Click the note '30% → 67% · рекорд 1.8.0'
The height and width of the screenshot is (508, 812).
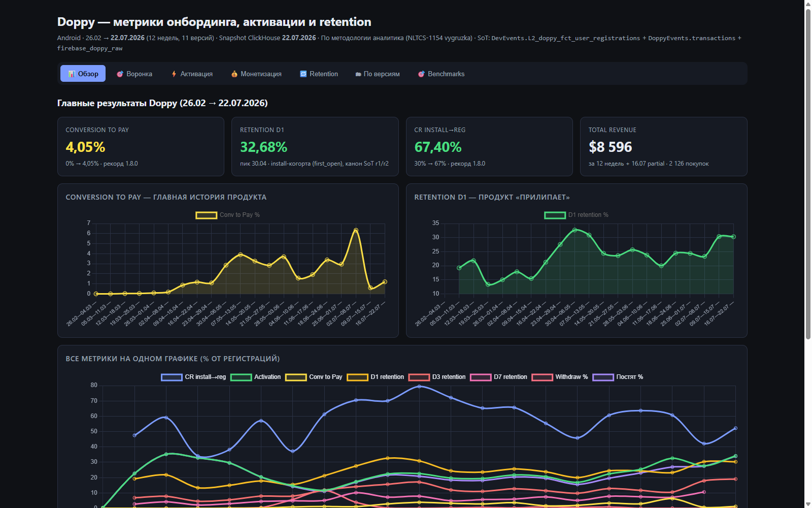(x=450, y=164)
